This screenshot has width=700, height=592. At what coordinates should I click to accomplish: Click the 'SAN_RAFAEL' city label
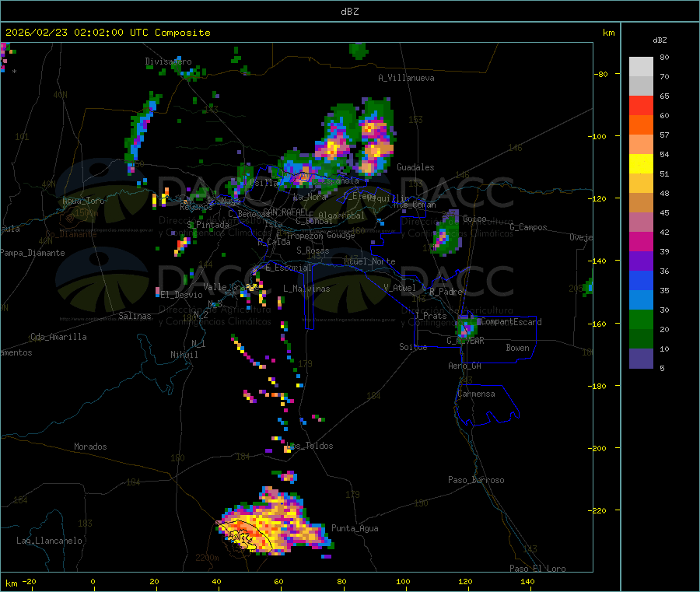tap(285, 212)
